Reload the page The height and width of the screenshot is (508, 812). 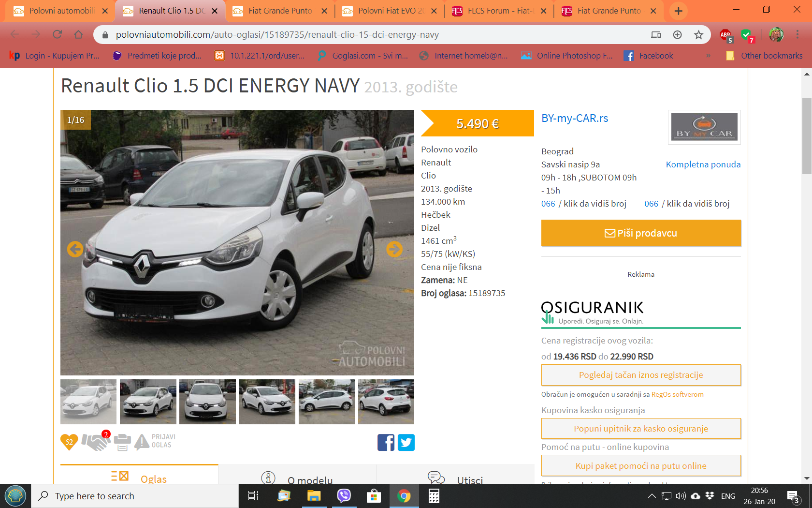pyautogui.click(x=57, y=34)
